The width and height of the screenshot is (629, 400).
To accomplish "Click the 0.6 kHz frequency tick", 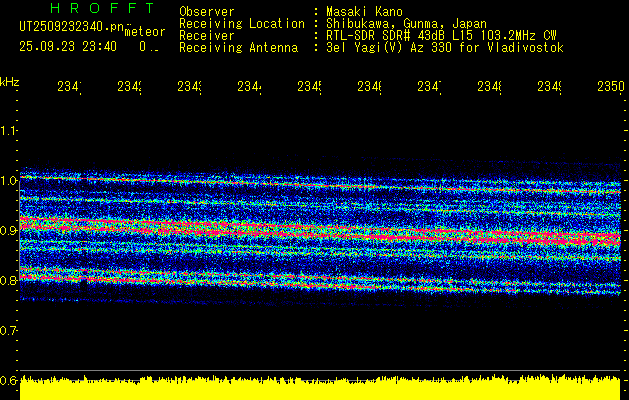I will 9,380.
